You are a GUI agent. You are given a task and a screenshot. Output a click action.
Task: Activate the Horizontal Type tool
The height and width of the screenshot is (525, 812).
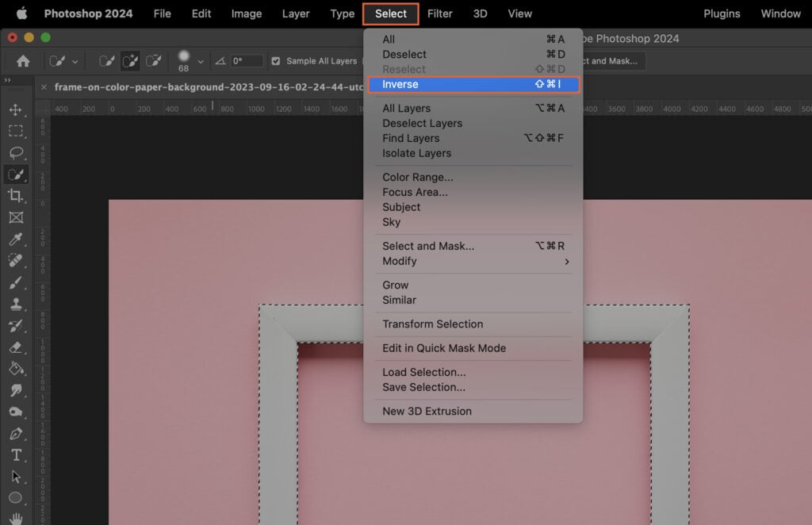click(17, 455)
